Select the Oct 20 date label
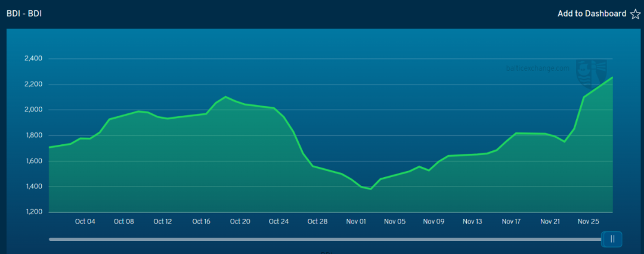This screenshot has width=644, height=254. pyautogui.click(x=240, y=221)
